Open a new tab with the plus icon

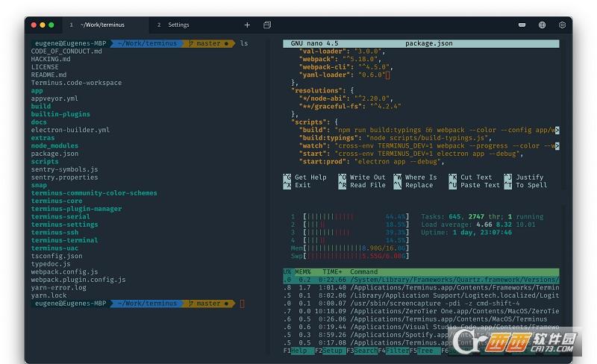(247, 25)
